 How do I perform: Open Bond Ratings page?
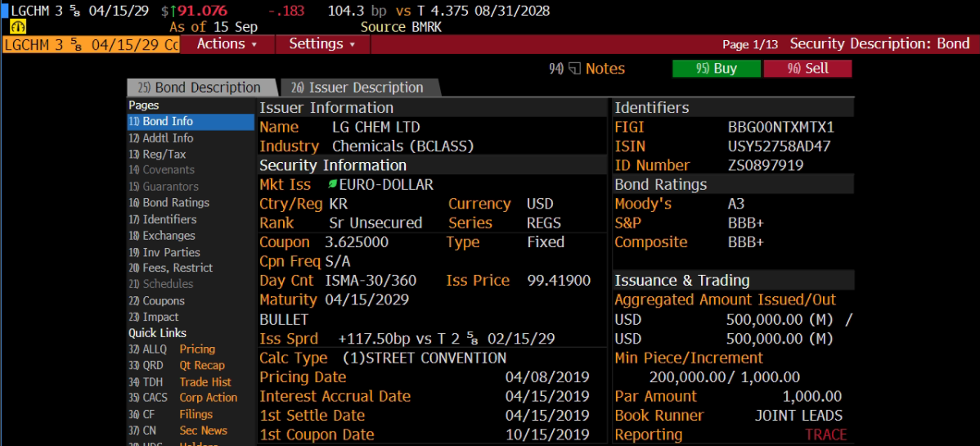click(169, 203)
